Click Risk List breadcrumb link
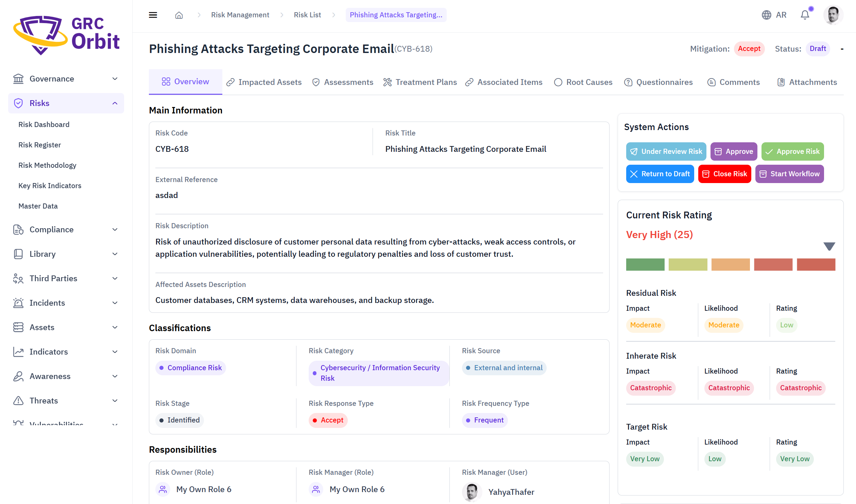This screenshot has height=504, width=856. pyautogui.click(x=307, y=15)
